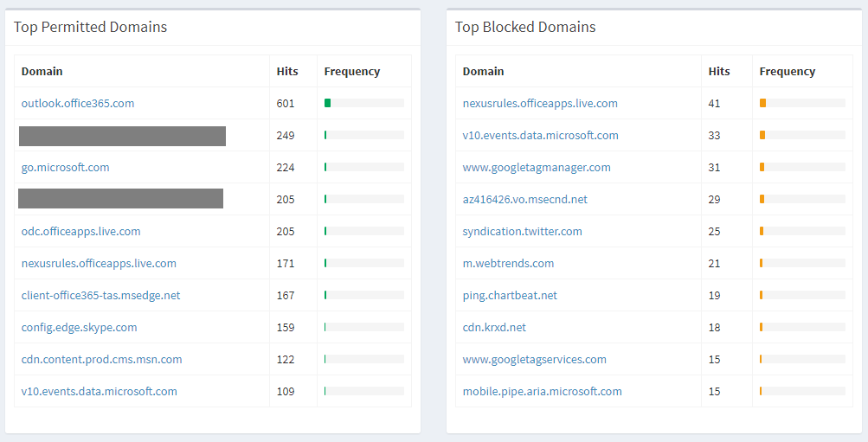
Task: Open the odc.officeapps.live.com permitted domain
Action: 80,231
